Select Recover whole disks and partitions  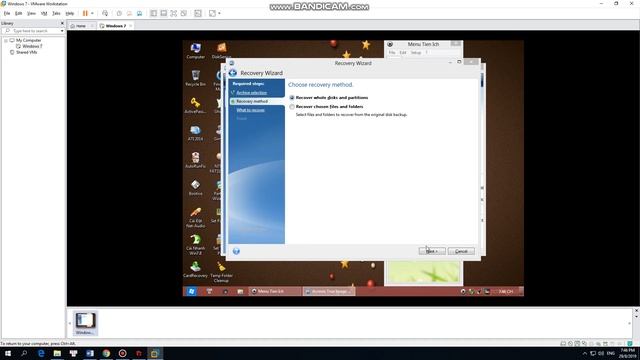pyautogui.click(x=329, y=98)
